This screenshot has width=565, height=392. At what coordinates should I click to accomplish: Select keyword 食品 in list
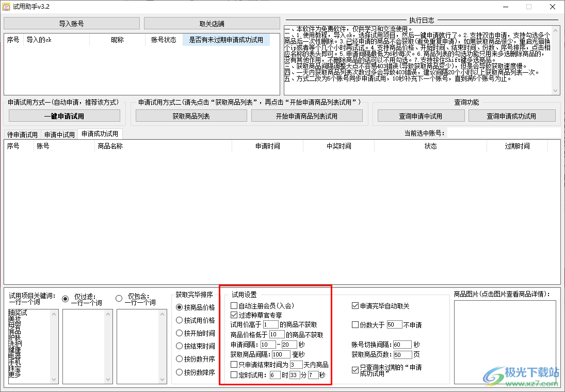point(15,331)
